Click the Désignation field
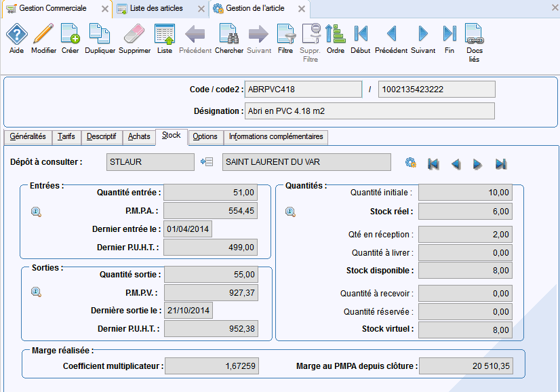Screen dimensions: 560x392 pyautogui.click(x=369, y=111)
